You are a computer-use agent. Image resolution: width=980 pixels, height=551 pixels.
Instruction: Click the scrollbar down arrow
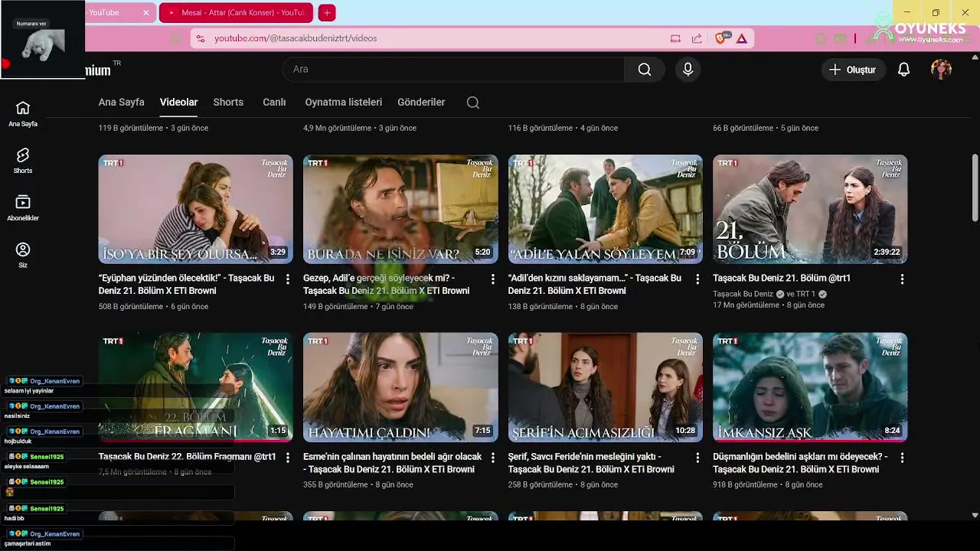[x=975, y=515]
